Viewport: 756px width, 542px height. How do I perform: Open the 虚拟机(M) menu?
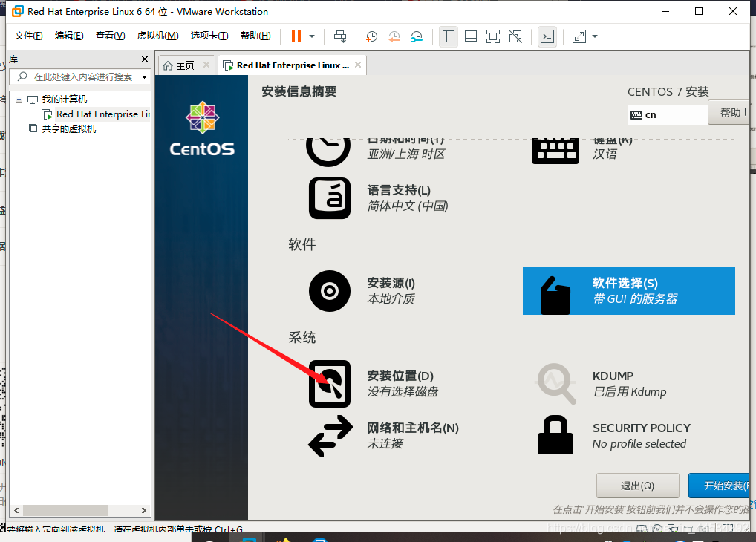pos(157,36)
